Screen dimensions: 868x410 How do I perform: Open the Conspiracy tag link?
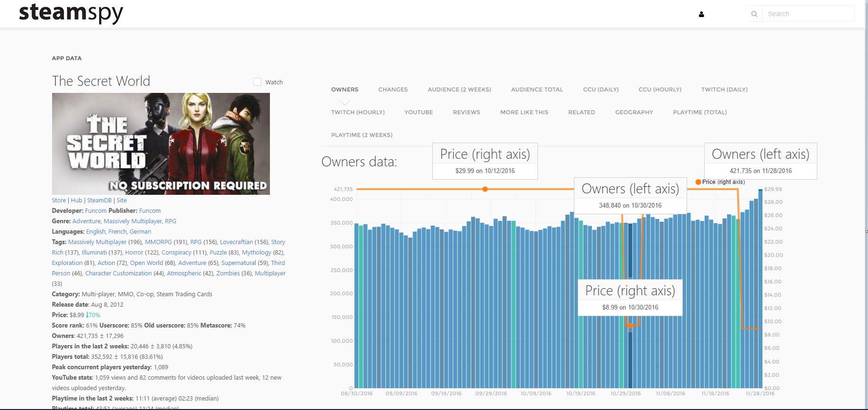pos(176,253)
